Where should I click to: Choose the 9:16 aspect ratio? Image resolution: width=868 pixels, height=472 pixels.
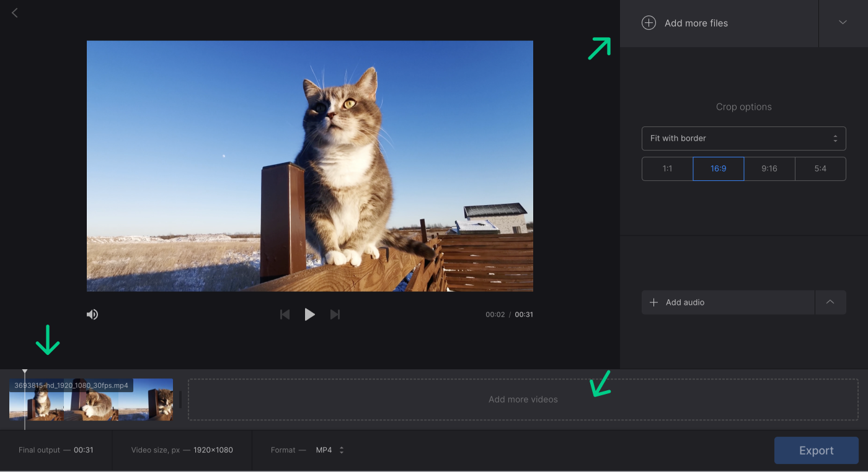769,168
